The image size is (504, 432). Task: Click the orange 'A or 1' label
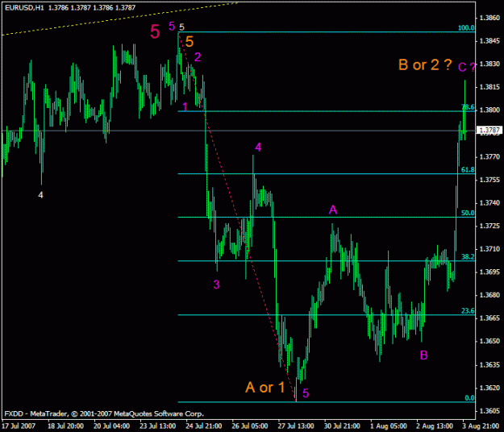(x=265, y=388)
